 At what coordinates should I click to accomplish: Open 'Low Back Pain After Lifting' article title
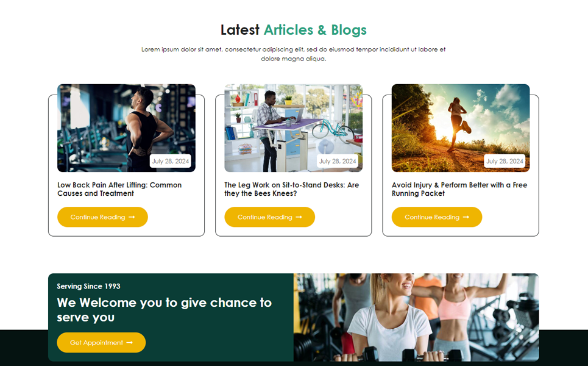pyautogui.click(x=119, y=189)
